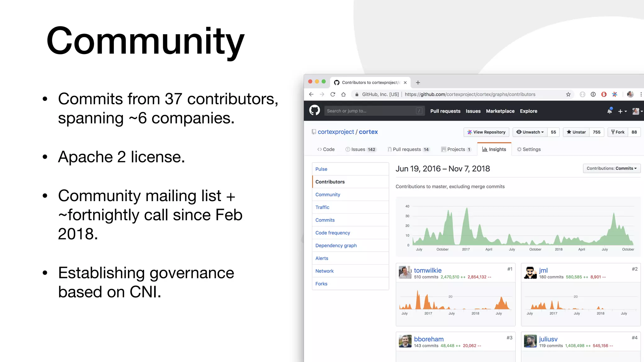The height and width of the screenshot is (362, 644).
Task: Click tomwilkie's avatar thumbnail
Action: click(405, 272)
